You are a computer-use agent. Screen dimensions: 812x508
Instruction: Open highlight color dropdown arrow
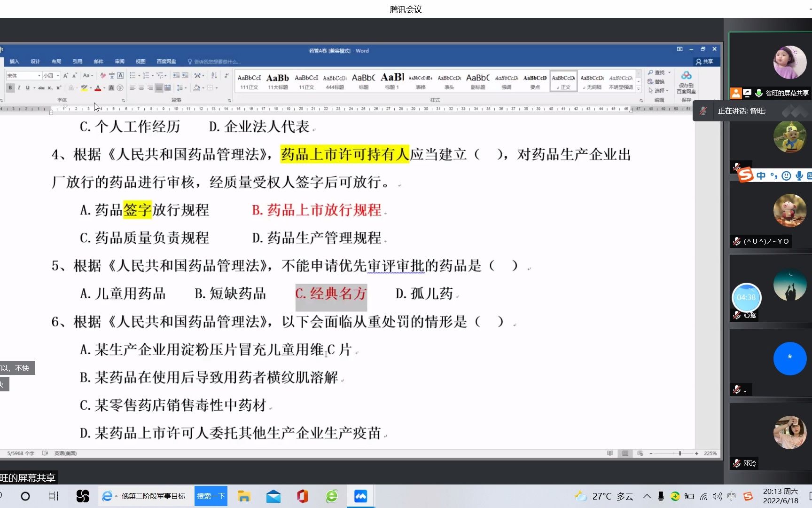(91, 88)
